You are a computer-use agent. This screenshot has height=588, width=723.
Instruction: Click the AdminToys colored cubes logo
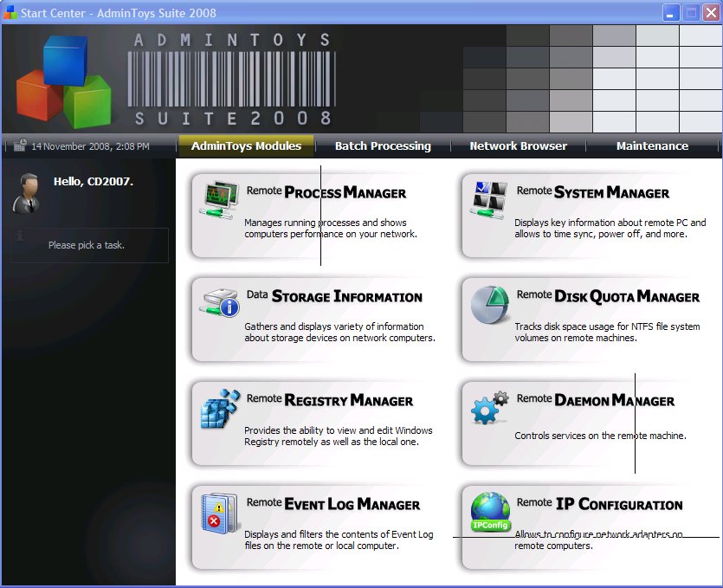click(x=64, y=81)
